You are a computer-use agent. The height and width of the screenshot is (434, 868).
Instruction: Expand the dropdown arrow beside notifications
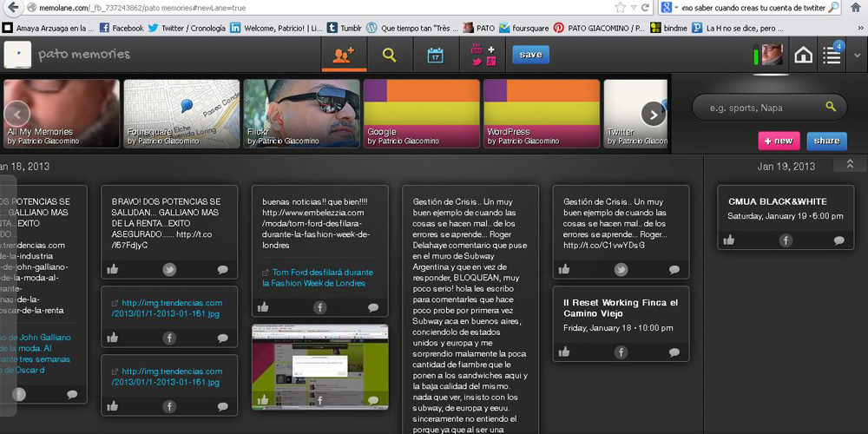pyautogui.click(x=857, y=56)
